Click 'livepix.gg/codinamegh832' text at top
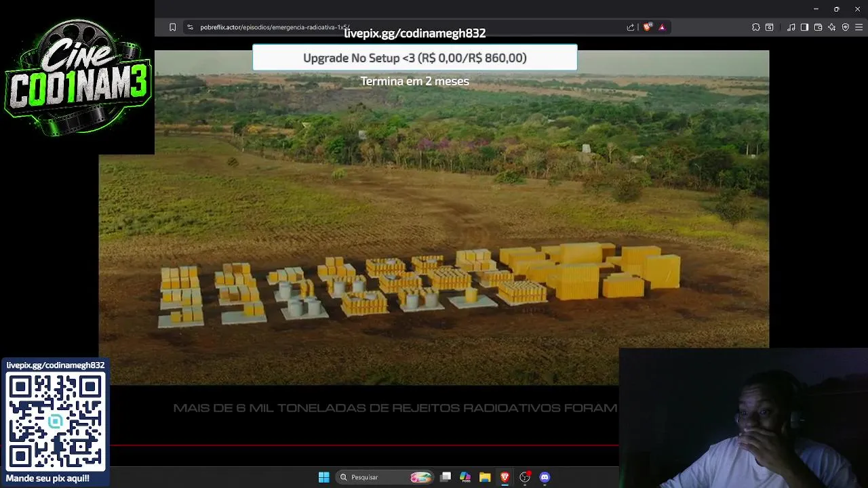The width and height of the screenshot is (868, 488). 415,33
